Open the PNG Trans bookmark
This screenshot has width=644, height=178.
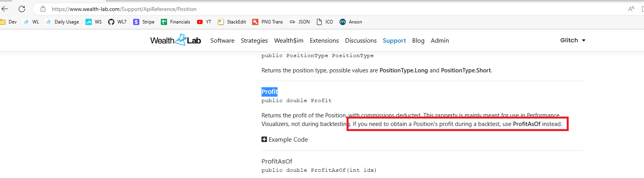pos(268,22)
